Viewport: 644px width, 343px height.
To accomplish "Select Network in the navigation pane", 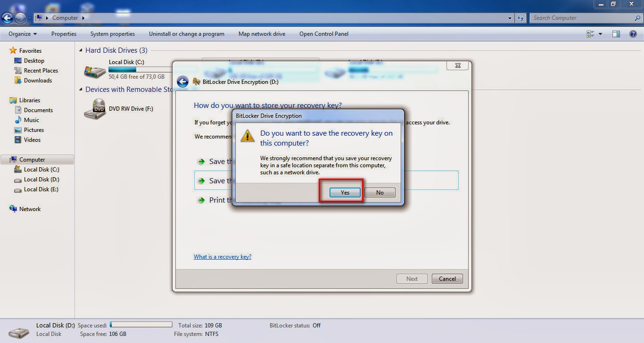I will click(30, 209).
